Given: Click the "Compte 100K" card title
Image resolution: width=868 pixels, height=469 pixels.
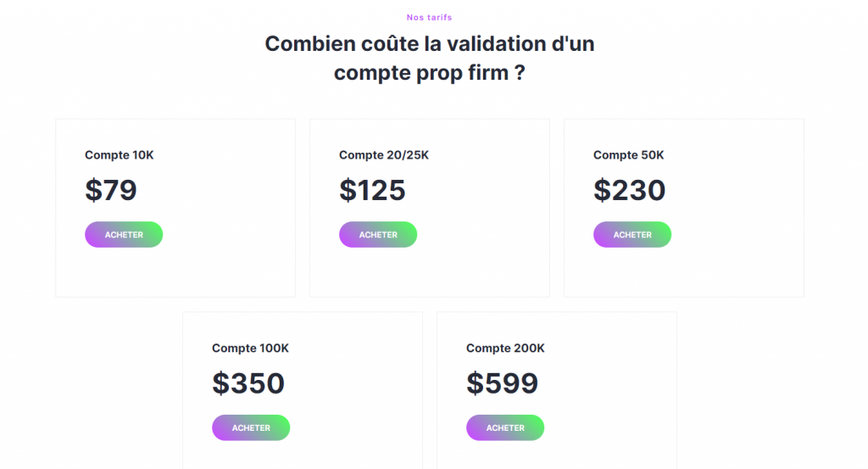Looking at the screenshot, I should 251,349.
